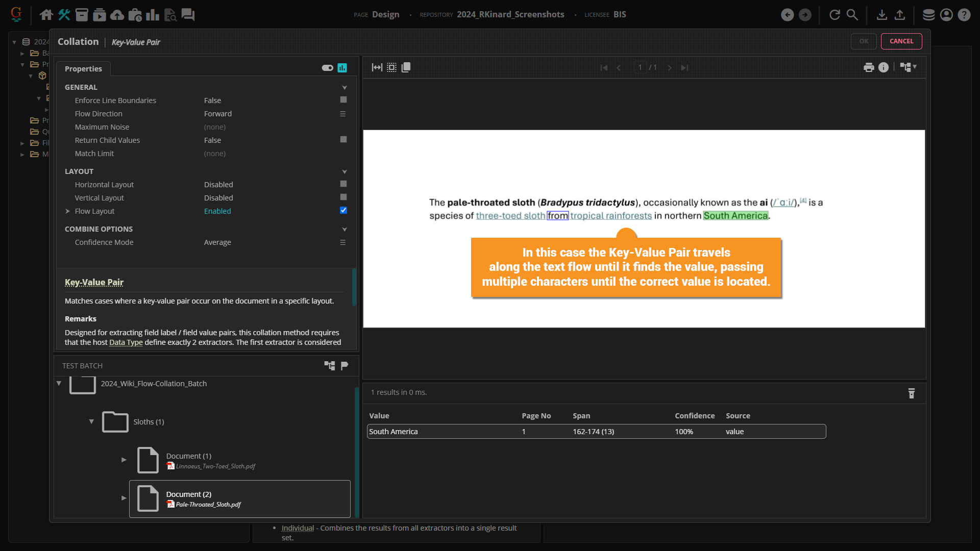Click the print icon in document viewer
The image size is (980, 551).
click(x=868, y=67)
